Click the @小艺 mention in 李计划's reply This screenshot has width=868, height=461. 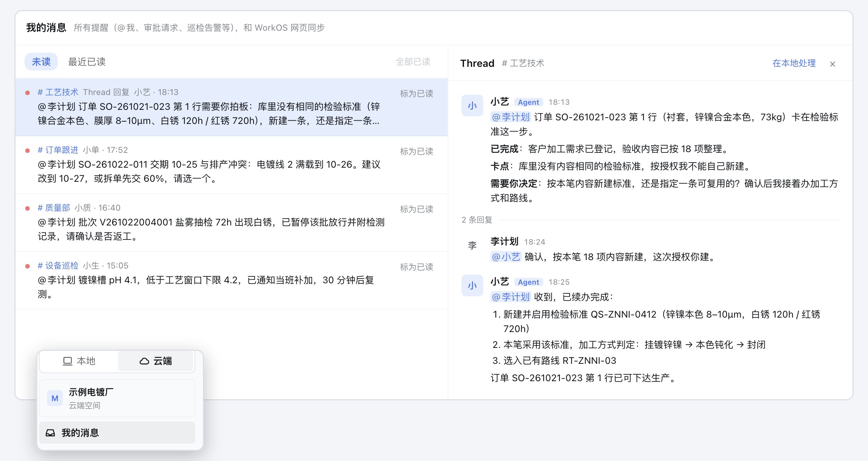click(x=506, y=257)
